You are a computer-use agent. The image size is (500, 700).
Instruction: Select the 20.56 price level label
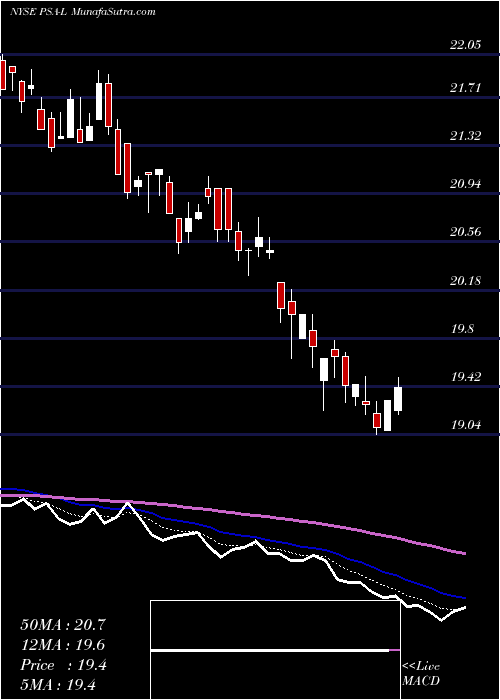point(466,232)
